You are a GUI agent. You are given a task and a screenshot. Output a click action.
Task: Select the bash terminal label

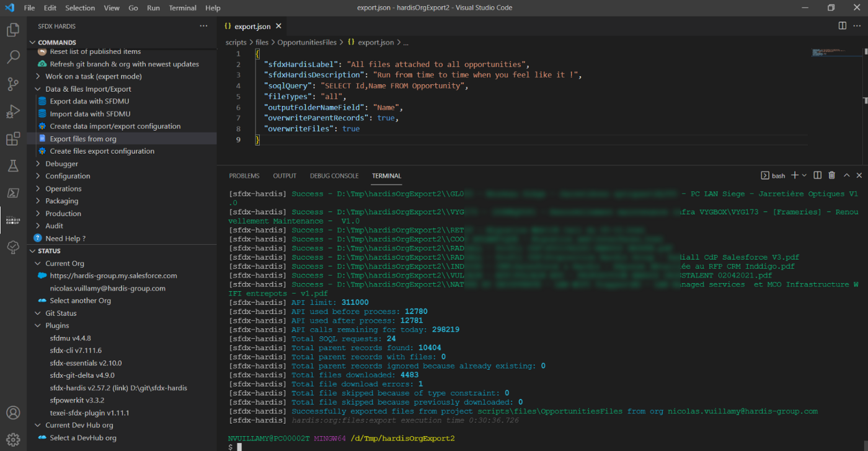coord(773,176)
